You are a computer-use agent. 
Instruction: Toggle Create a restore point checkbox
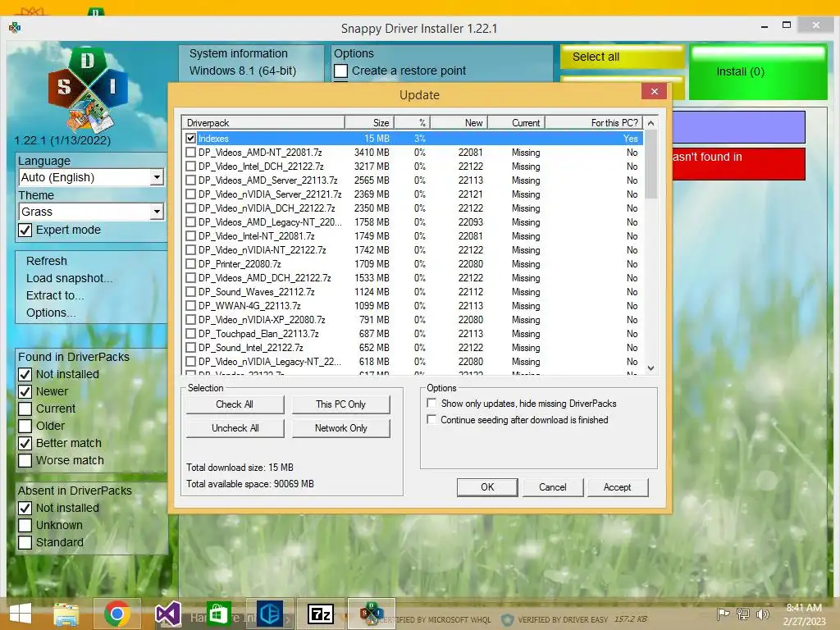tap(340, 71)
